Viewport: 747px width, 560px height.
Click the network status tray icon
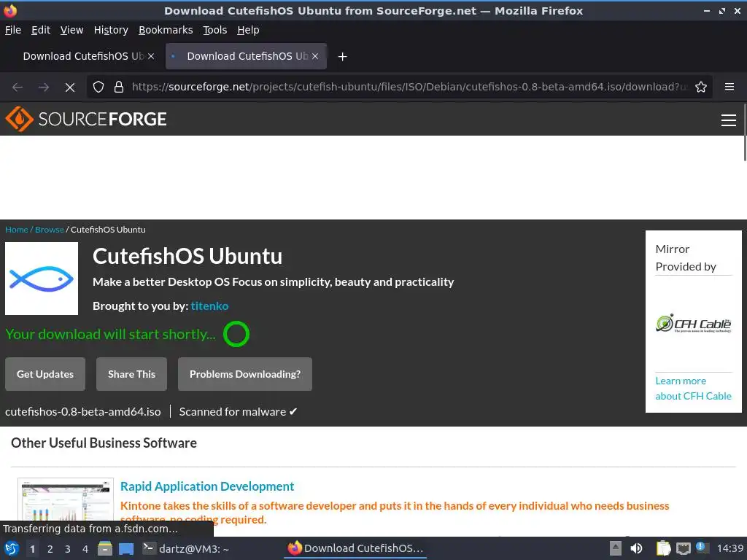tap(683, 548)
